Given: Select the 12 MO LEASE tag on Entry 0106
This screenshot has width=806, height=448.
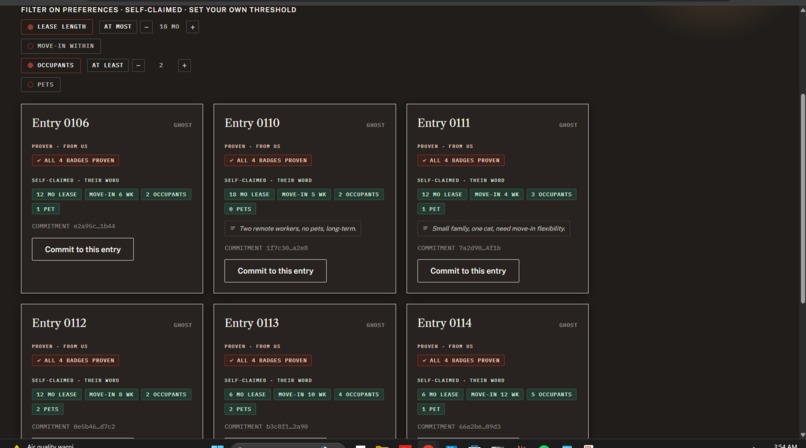Looking at the screenshot, I should (x=57, y=195).
